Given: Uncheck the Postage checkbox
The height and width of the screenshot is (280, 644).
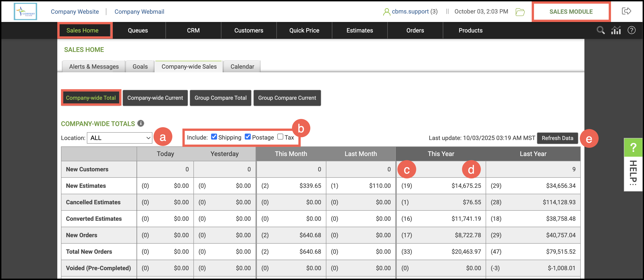Looking at the screenshot, I should click(x=248, y=137).
